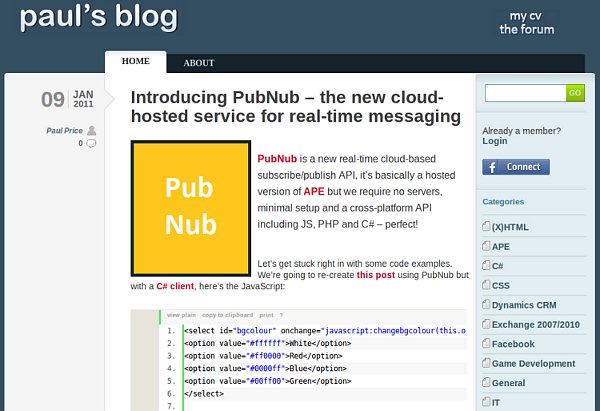Image resolution: width=600 pixels, height=411 pixels.
Task: Follow the red PubNub link in paragraph
Action: point(277,159)
